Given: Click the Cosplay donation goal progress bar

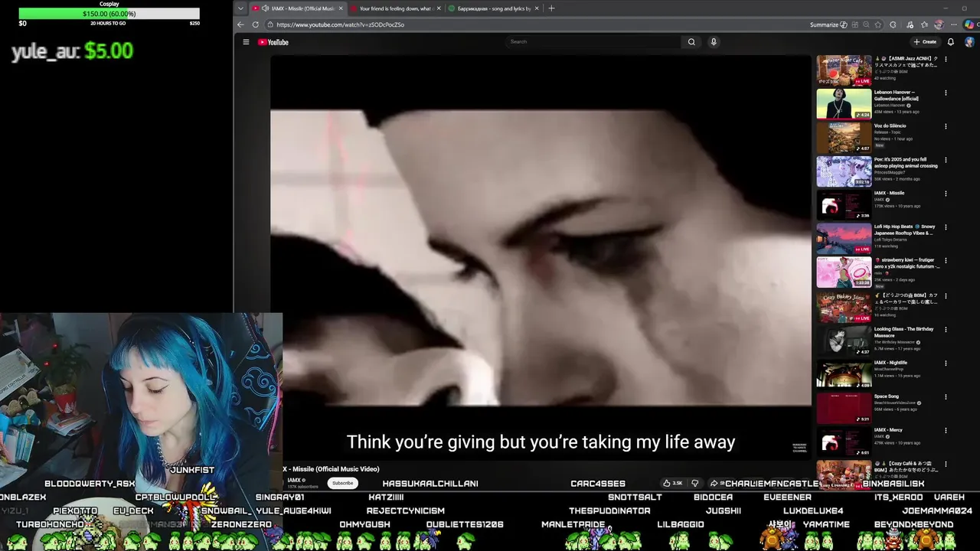Looking at the screenshot, I should [109, 14].
